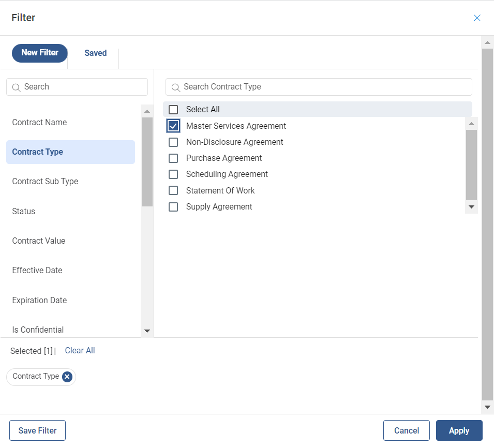This screenshot has height=448, width=494.
Task: Click the Clear All link
Action: (80, 351)
